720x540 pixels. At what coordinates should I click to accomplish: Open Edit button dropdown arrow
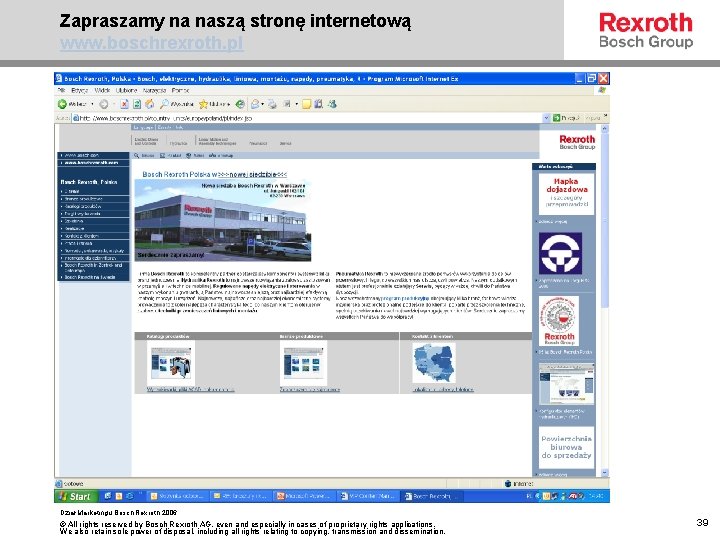tap(296, 104)
